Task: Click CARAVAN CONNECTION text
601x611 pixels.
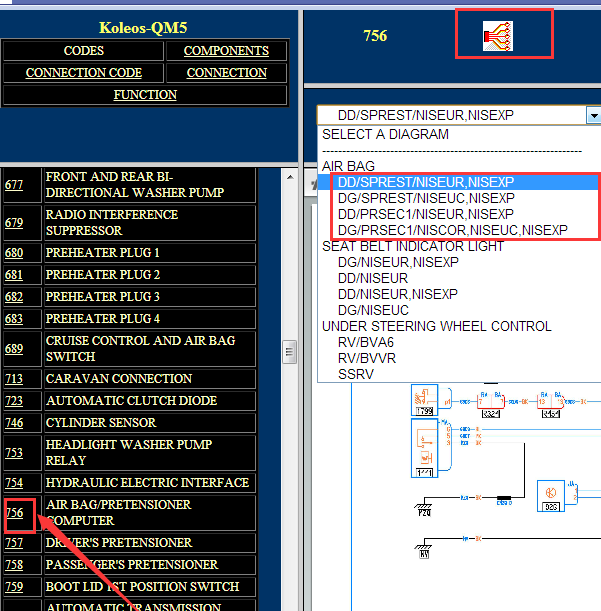Action: (119, 379)
